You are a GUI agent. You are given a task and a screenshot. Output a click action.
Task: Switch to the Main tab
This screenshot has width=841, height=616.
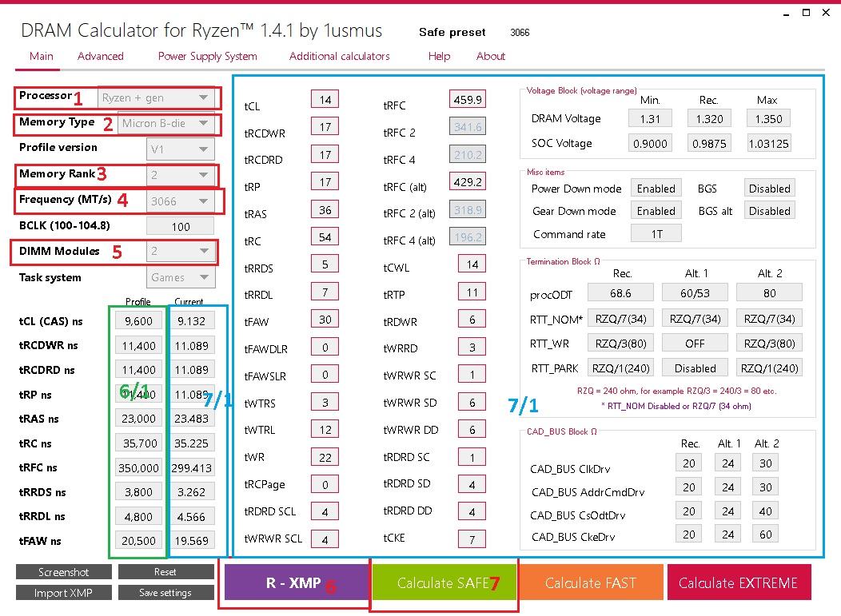pos(42,56)
